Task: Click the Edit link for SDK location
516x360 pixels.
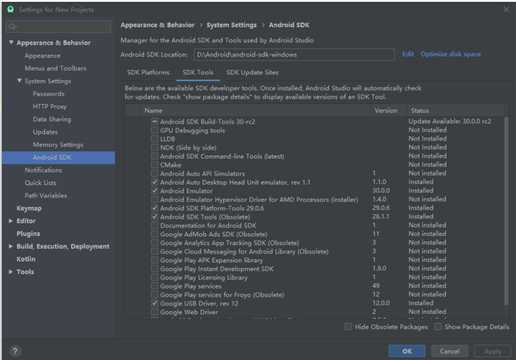Action: 408,54
